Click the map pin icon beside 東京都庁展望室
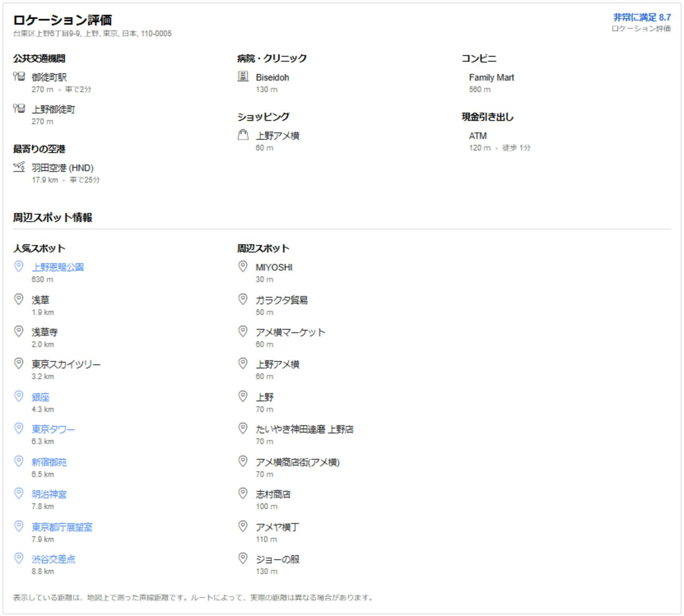 click(x=19, y=526)
